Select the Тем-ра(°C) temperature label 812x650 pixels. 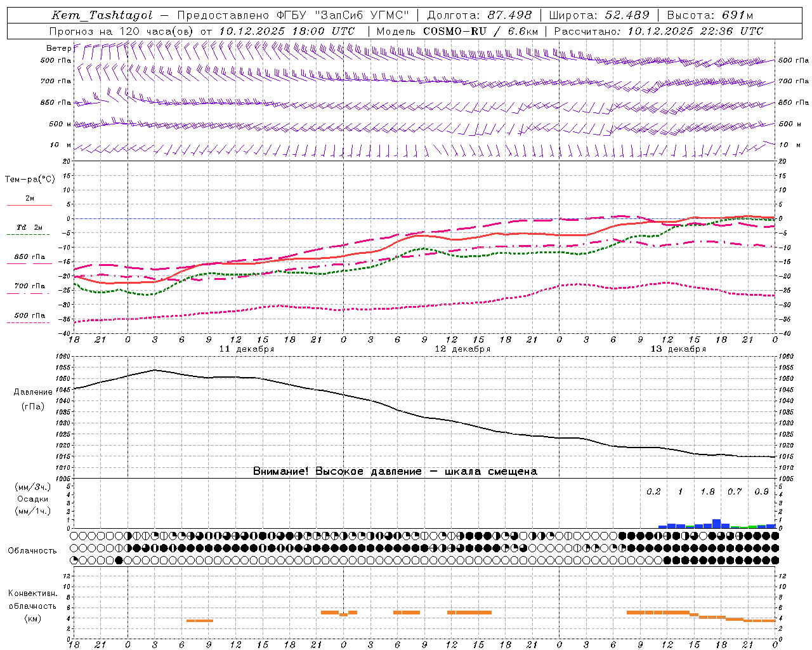[x=30, y=180]
